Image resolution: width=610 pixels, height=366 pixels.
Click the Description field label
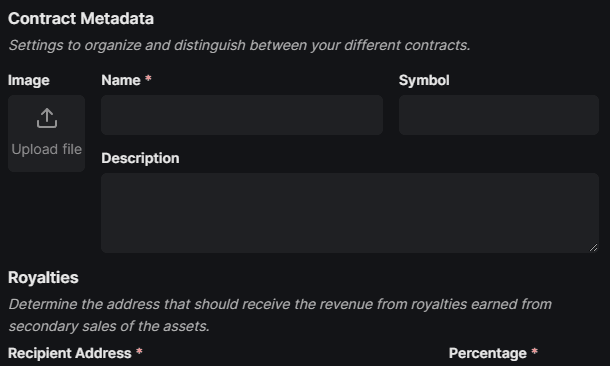140,158
